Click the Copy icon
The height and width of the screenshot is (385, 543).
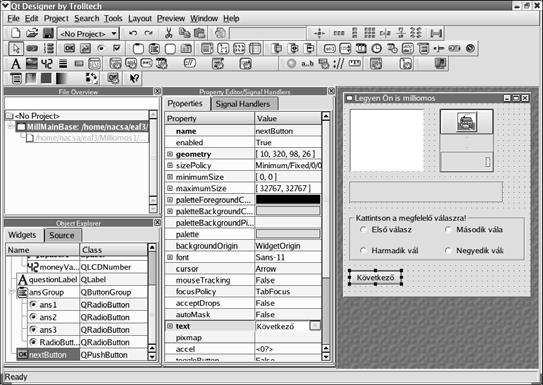[x=185, y=33]
